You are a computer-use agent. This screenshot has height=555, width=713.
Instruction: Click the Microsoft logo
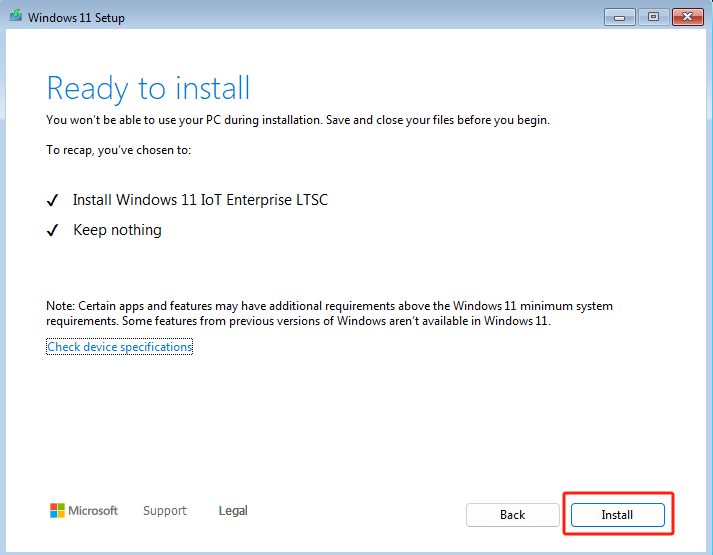click(84, 510)
